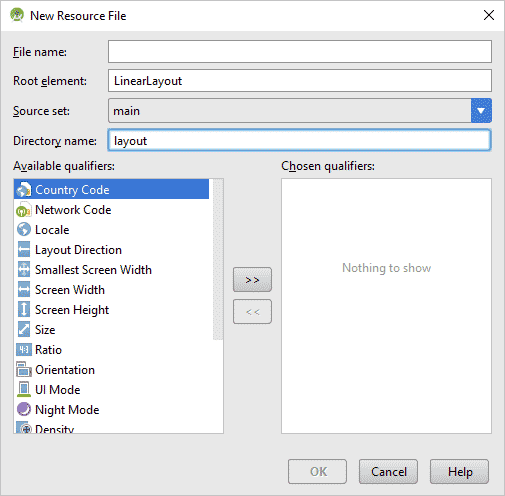Click the Layout Direction icon
The width and height of the screenshot is (505, 496).
[x=24, y=250]
